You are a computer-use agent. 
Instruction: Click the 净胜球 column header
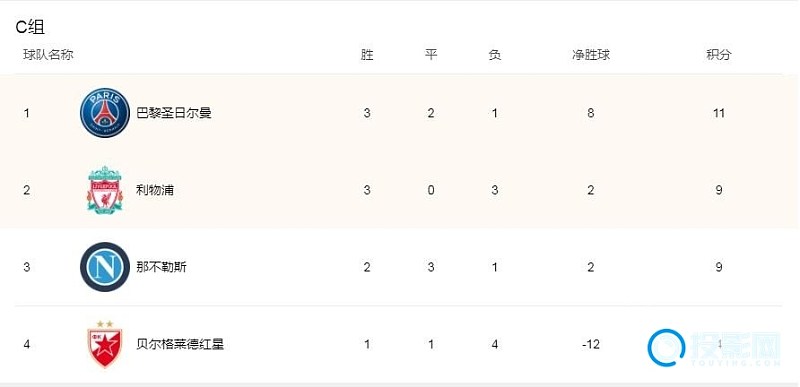click(x=591, y=55)
